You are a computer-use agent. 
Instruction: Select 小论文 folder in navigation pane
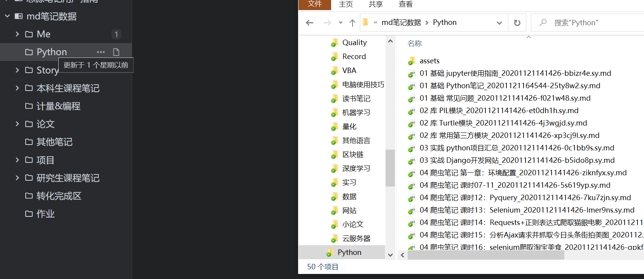tap(353, 225)
